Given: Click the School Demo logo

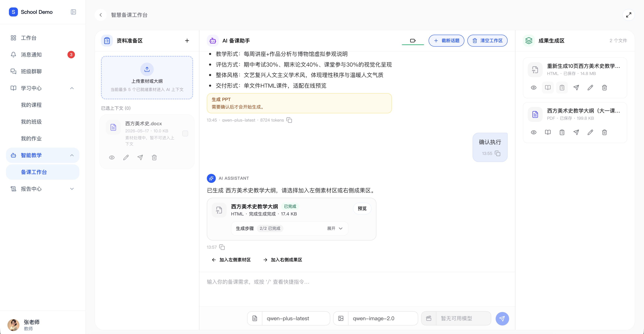Looking at the screenshot, I should click(13, 12).
